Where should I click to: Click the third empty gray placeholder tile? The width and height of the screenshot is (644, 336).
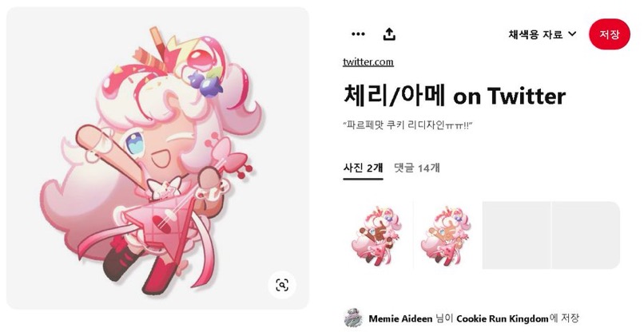tap(516, 235)
